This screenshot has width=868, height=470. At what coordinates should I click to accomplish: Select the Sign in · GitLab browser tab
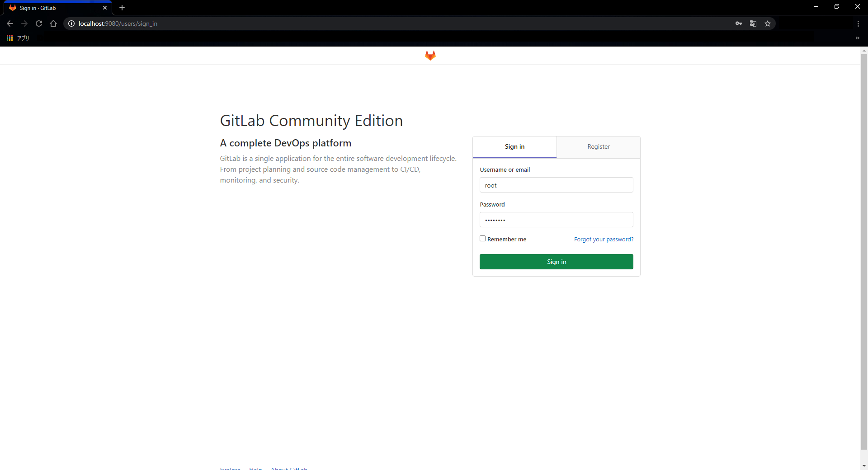pyautogui.click(x=58, y=8)
